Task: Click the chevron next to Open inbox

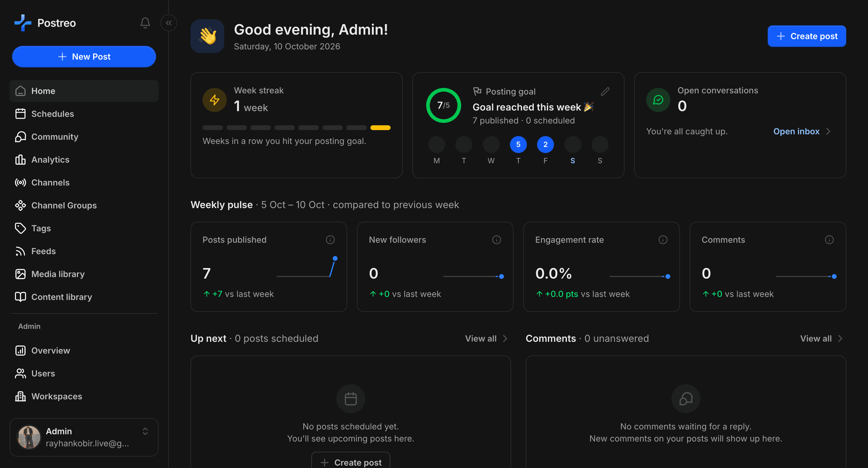Action: pos(828,131)
